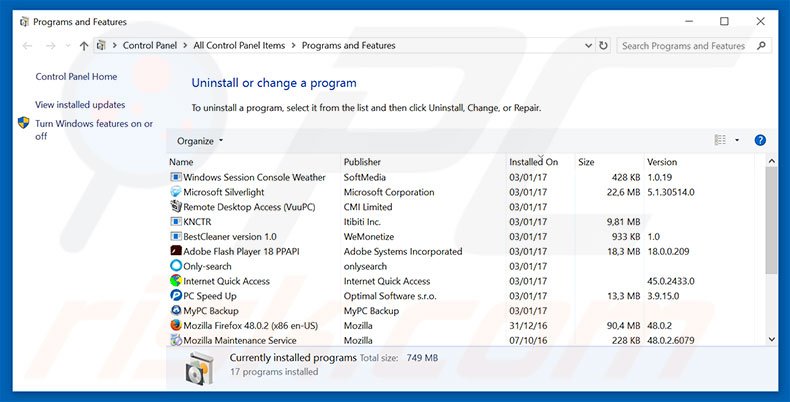
Task: Minimize the Programs and Features window
Action: 689,21
